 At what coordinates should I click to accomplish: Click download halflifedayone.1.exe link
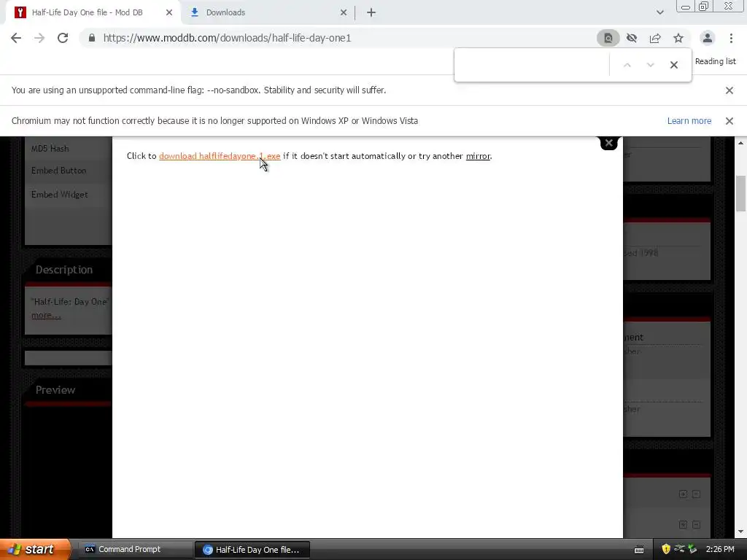(220, 156)
